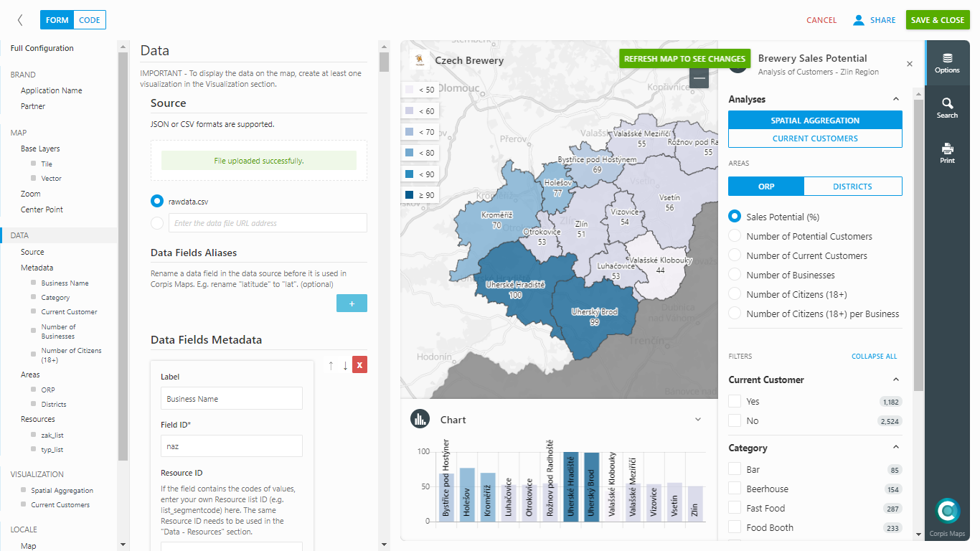This screenshot has width=980, height=551.
Task: Click SAVE & CLOSE button
Action: pyautogui.click(x=938, y=20)
